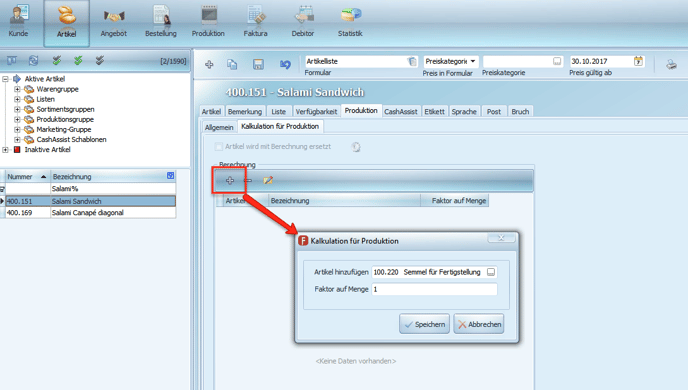Click the second green checkmark icon
Viewport: 688px width, 390px height.
[78, 61]
